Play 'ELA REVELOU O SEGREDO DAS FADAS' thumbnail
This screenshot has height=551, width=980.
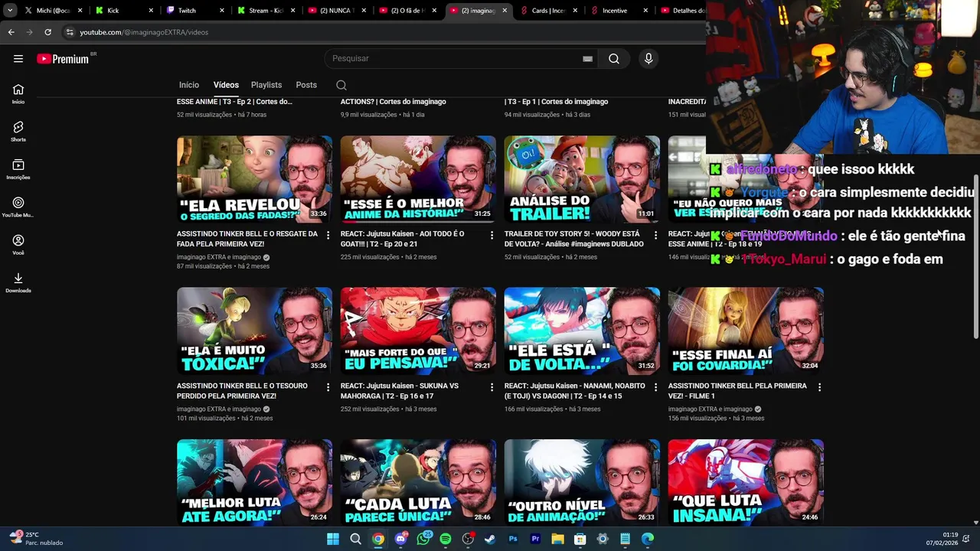pos(254,179)
